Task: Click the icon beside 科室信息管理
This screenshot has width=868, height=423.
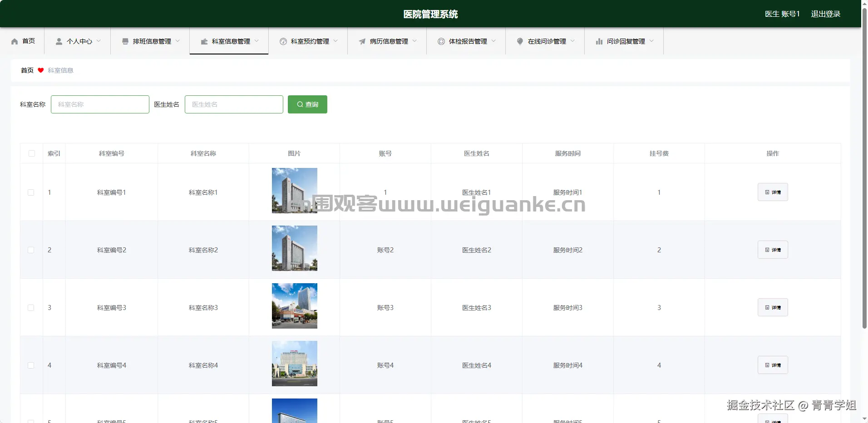Action: pos(204,41)
